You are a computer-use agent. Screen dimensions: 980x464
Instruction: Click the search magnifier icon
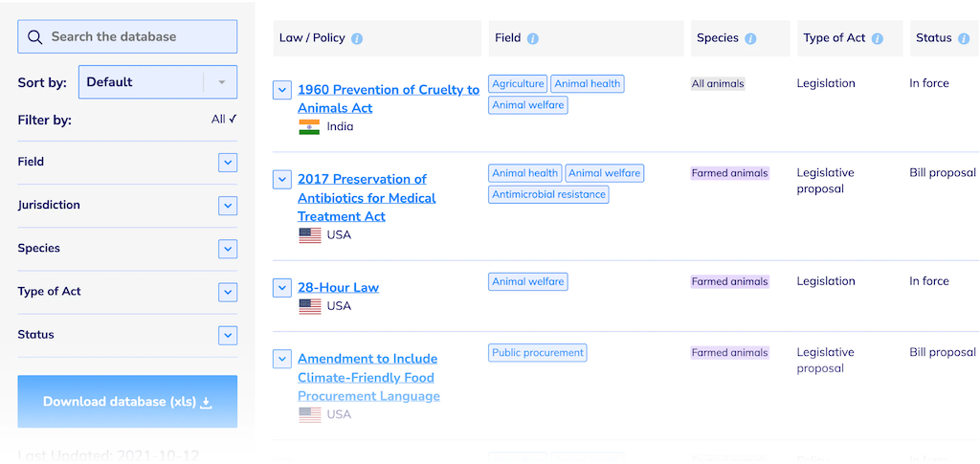[35, 37]
